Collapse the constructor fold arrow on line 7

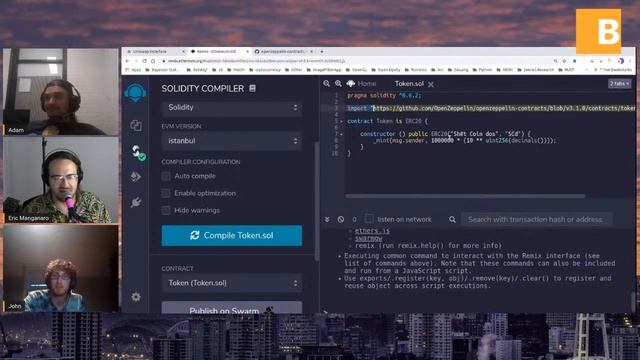[x=342, y=134]
